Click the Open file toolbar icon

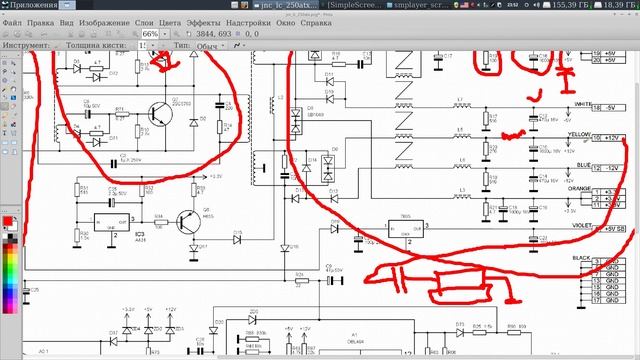(x=17, y=34)
